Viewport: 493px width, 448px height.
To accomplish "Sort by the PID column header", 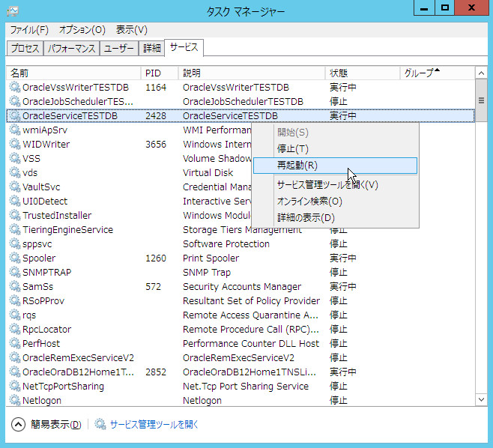I will 160,73.
